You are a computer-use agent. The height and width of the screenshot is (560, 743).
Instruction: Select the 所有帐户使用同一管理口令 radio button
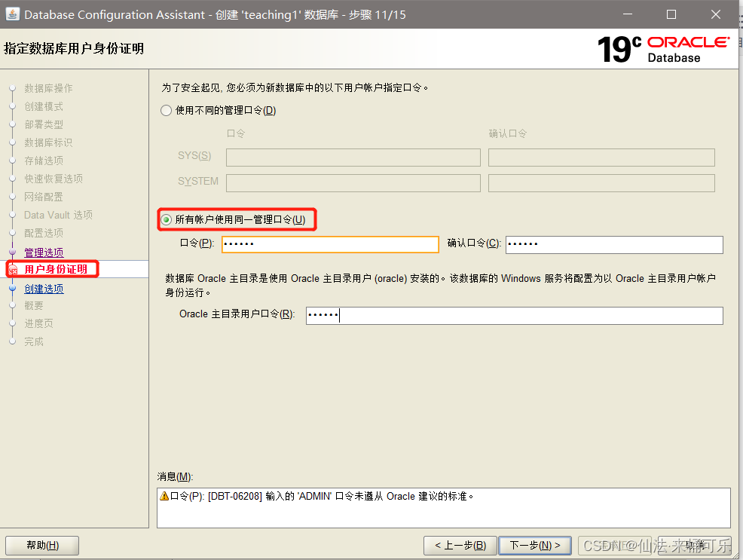tap(166, 219)
